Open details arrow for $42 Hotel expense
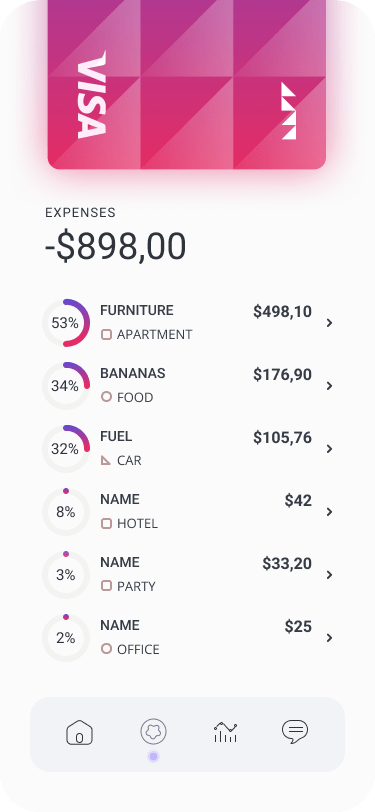Image resolution: width=375 pixels, height=812 pixels. pyautogui.click(x=329, y=512)
